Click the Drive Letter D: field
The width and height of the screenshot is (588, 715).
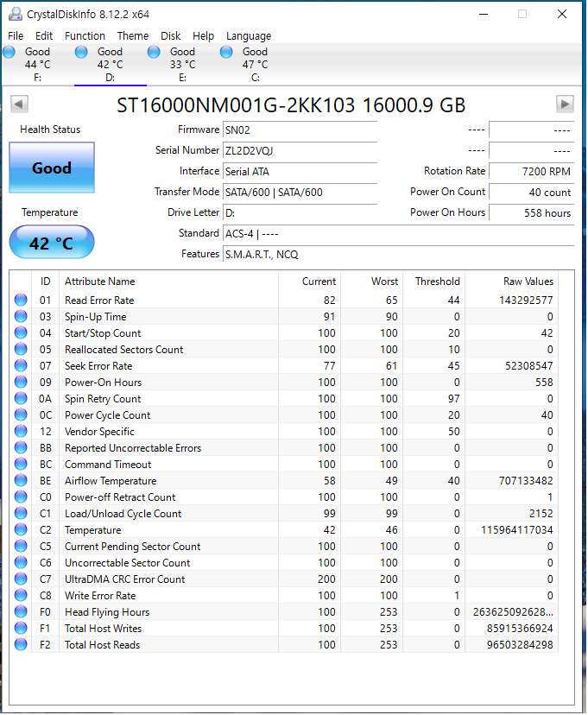300,213
